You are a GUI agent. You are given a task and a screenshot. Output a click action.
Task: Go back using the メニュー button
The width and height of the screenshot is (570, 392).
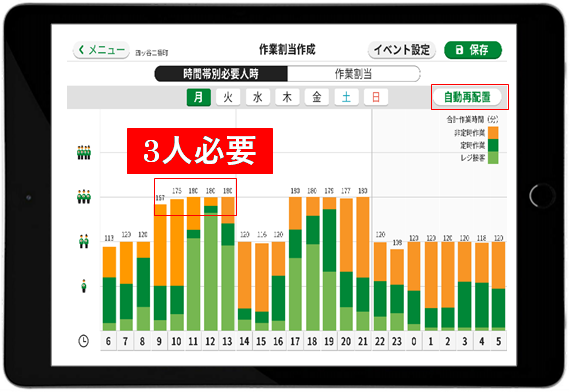(101, 50)
